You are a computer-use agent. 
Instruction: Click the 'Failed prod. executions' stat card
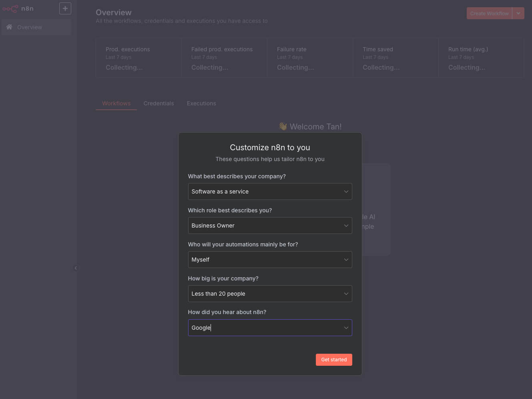click(x=224, y=58)
